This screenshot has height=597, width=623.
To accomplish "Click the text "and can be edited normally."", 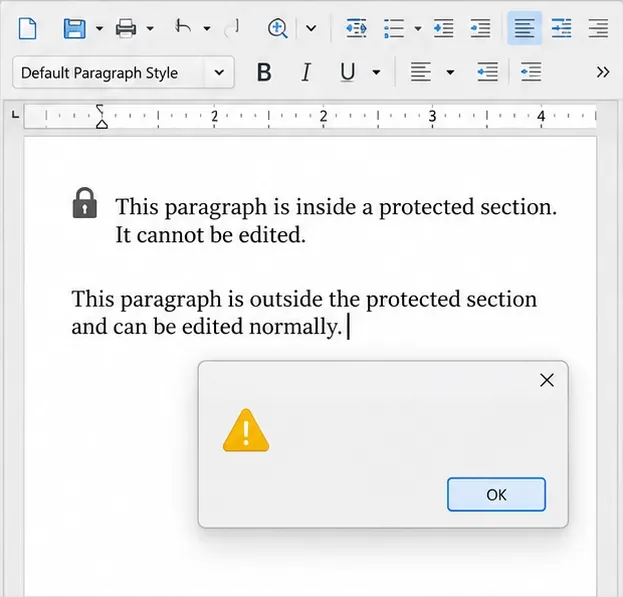I will (207, 327).
